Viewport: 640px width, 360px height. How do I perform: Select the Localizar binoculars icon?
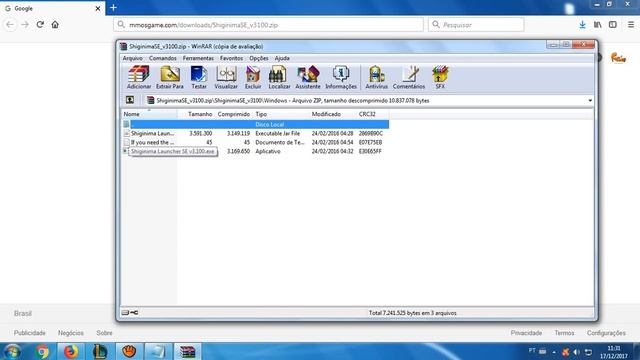(x=279, y=78)
